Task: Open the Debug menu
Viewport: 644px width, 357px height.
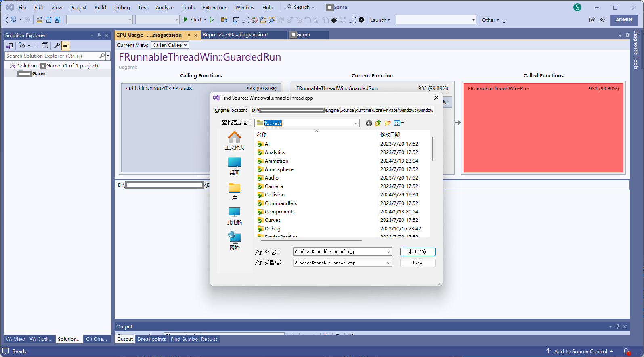Action: [122, 7]
